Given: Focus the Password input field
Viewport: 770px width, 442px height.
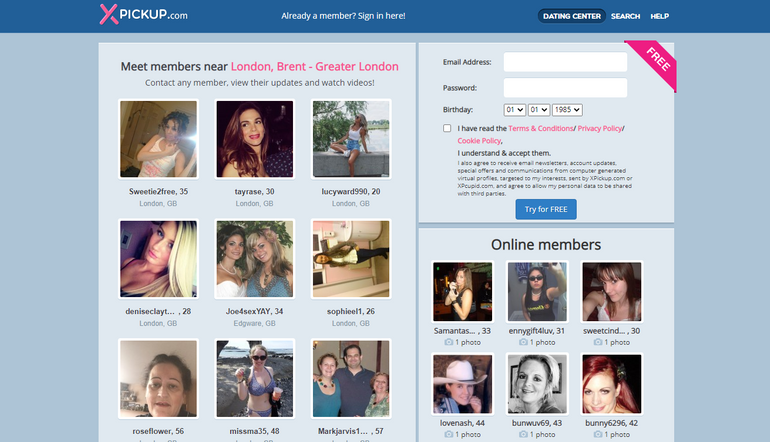Looking at the screenshot, I should click(x=565, y=88).
